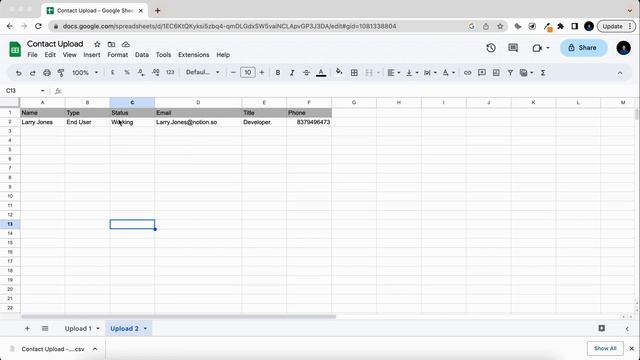This screenshot has width=640, height=360.
Task: Open fill color picker
Action: (339, 72)
